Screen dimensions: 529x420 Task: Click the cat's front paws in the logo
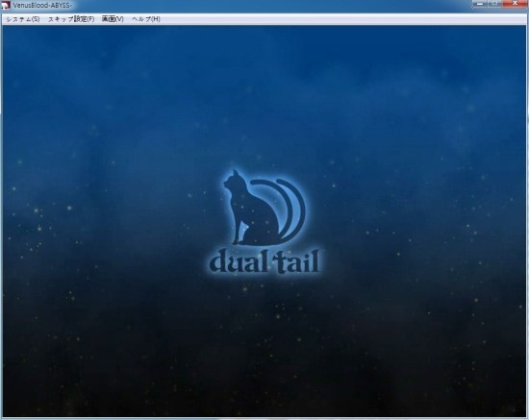tap(238, 240)
